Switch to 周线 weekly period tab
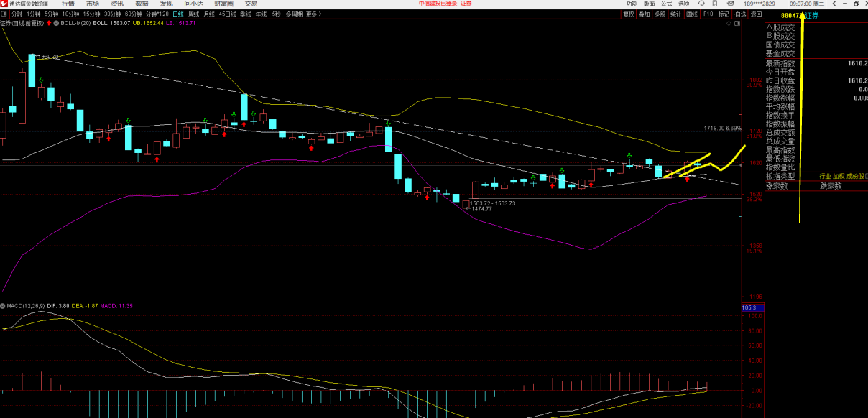Screen dimensions: 868x418 tap(194, 14)
